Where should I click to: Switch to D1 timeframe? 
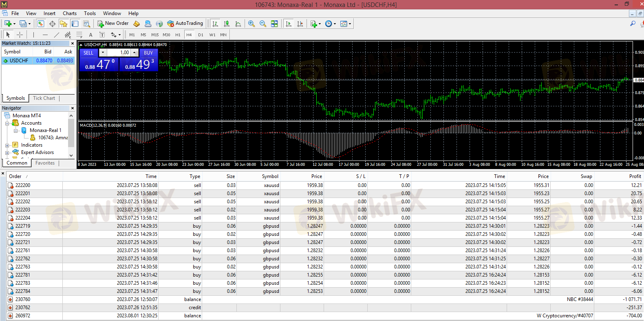coord(201,35)
